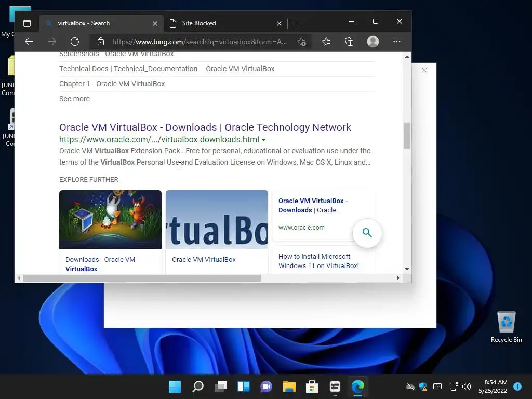Open File Explorer on the taskbar
Viewport: 532px width, 399px height.
289,387
